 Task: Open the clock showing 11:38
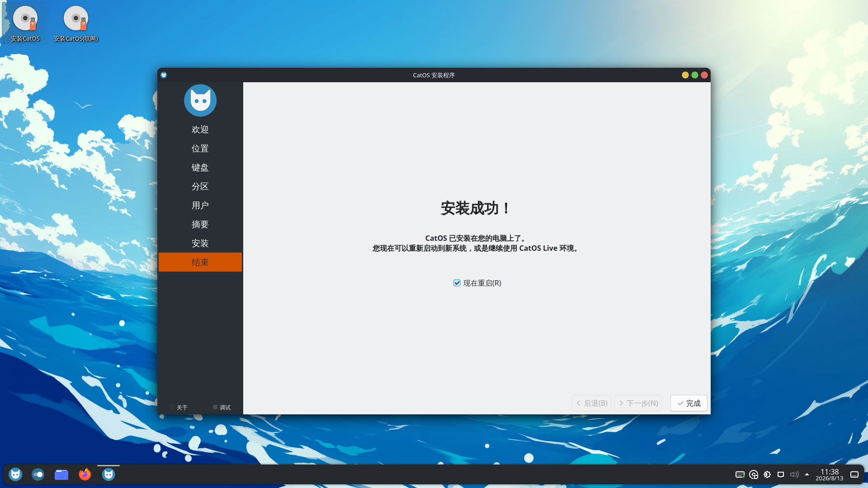pyautogui.click(x=829, y=474)
